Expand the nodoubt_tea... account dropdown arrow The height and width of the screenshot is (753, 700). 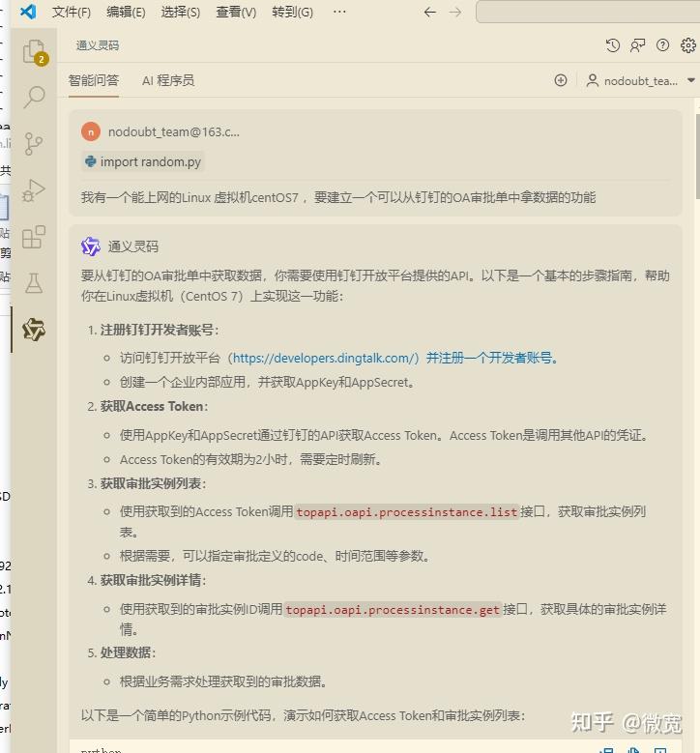coord(691,80)
